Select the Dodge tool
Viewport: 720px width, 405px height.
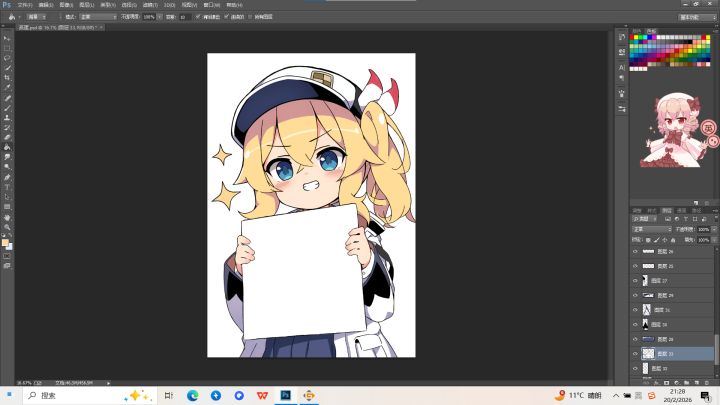(x=7, y=167)
